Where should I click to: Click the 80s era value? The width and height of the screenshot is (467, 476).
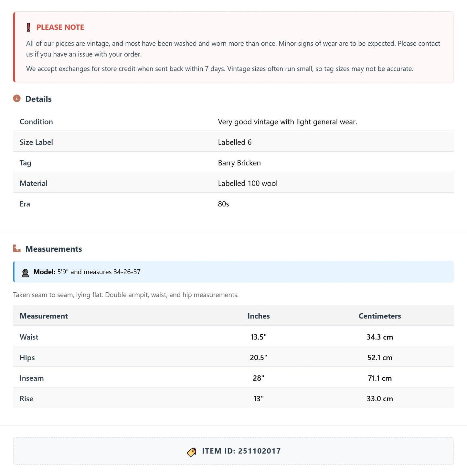223,204
